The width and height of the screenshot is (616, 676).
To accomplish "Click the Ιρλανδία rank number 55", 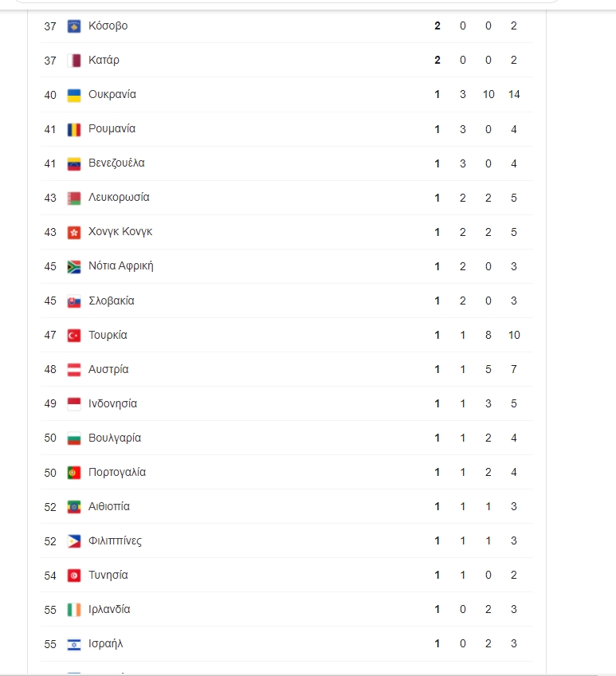I will pyautogui.click(x=50, y=610).
